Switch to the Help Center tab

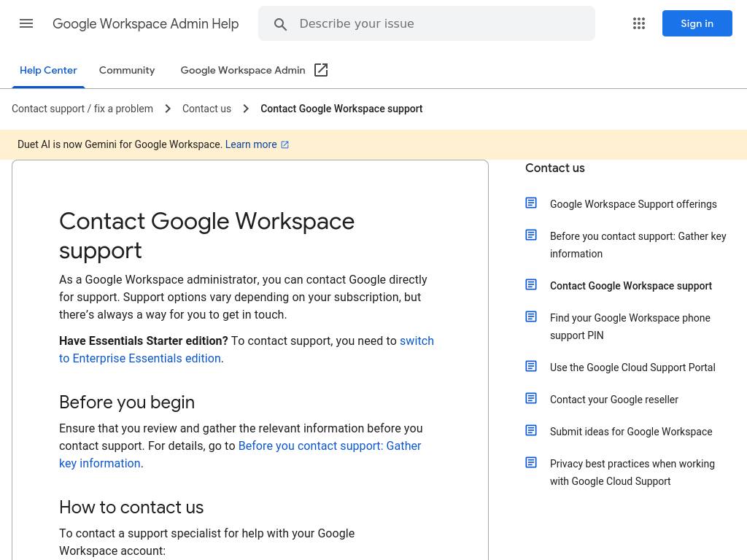tap(48, 71)
